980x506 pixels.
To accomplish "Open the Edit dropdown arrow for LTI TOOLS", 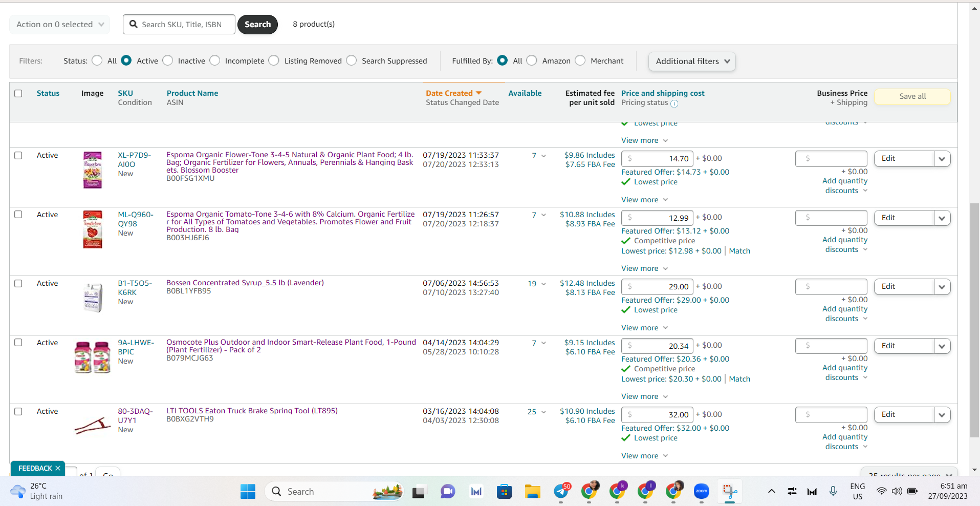I will click(942, 415).
